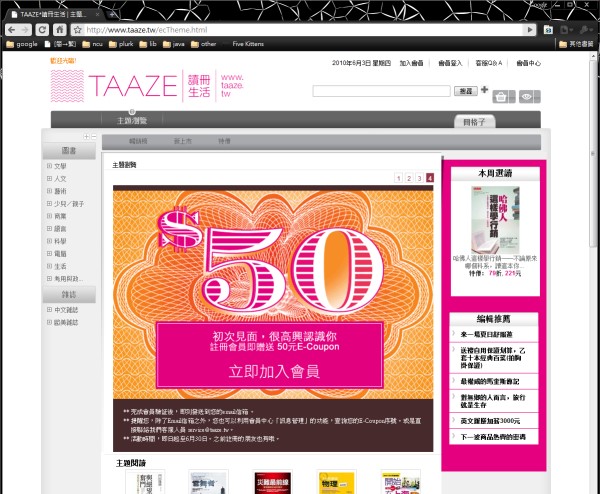Image resolution: width=600 pixels, height=494 pixels.
Task: Open the 英文履歷加薪3000元 recommendation
Action: [490, 421]
